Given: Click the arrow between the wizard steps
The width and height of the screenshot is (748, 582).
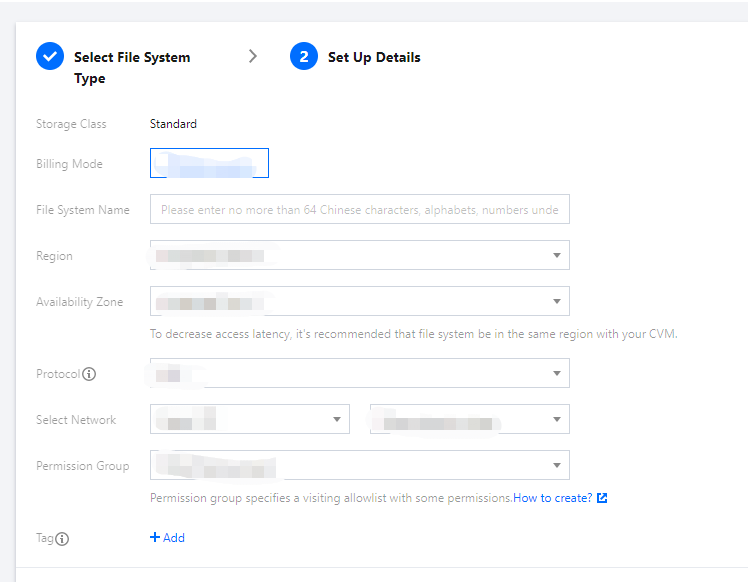Looking at the screenshot, I should tap(253, 56).
